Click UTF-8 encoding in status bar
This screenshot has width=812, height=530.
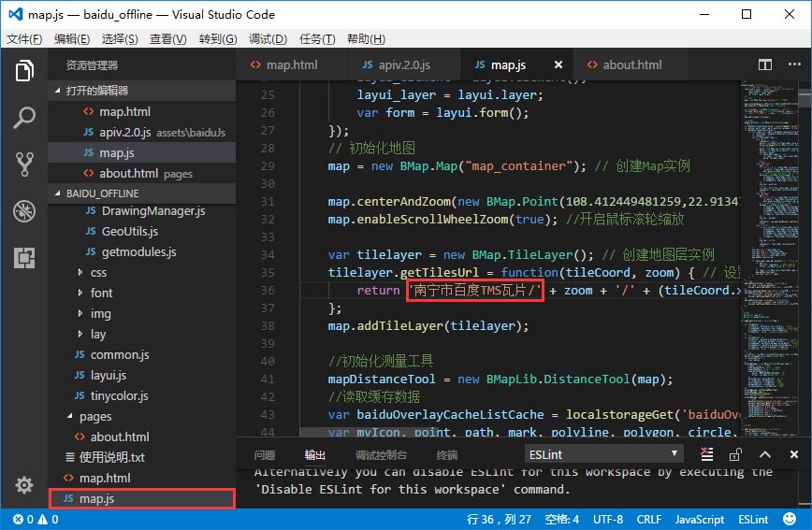[607, 519]
